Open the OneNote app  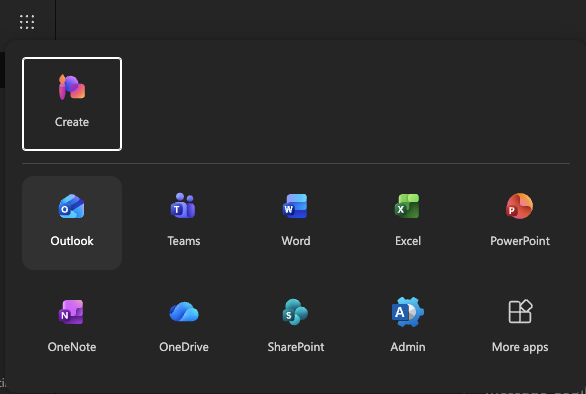click(72, 329)
